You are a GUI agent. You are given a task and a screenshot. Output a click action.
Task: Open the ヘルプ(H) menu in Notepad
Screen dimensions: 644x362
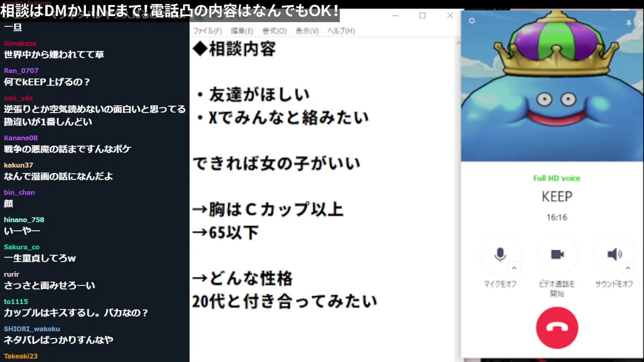coord(341,31)
